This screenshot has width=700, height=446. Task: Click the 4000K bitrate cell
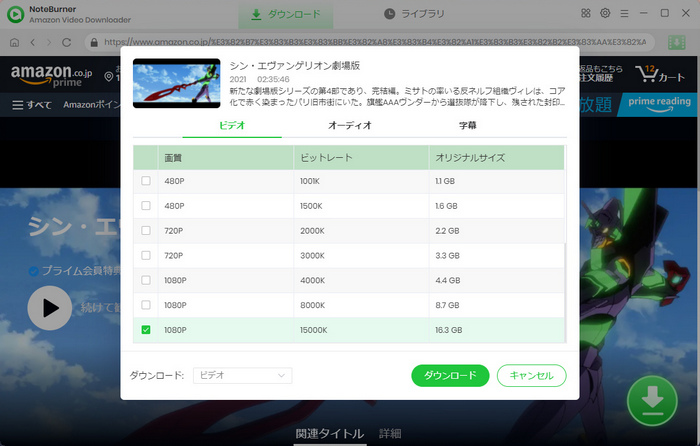[361, 280]
